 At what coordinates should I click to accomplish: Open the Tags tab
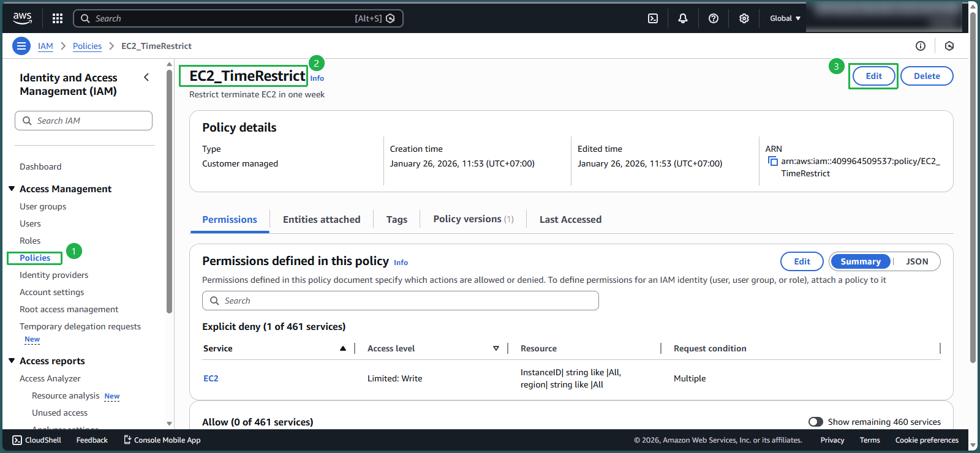pos(397,220)
